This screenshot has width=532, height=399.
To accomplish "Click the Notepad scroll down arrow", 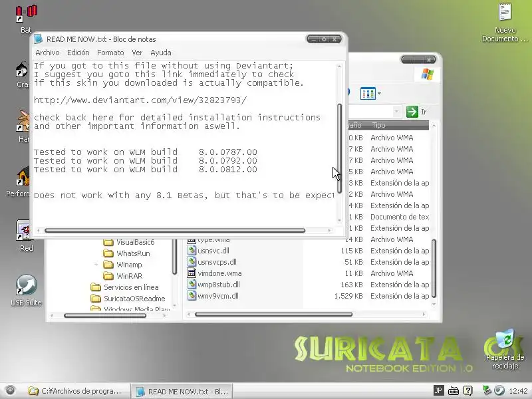I will [339, 221].
